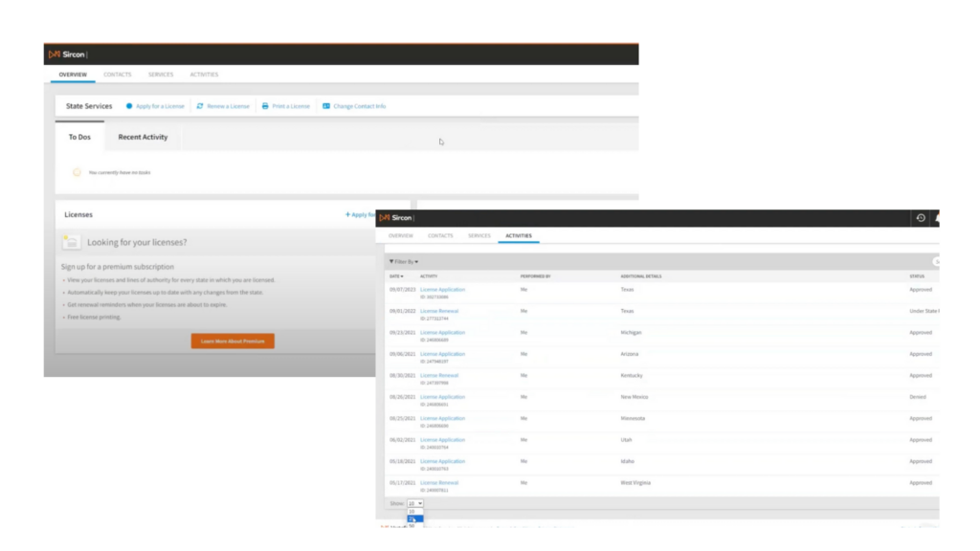Open License Application dated 09/07/2023
980x551 pixels.
pyautogui.click(x=442, y=290)
